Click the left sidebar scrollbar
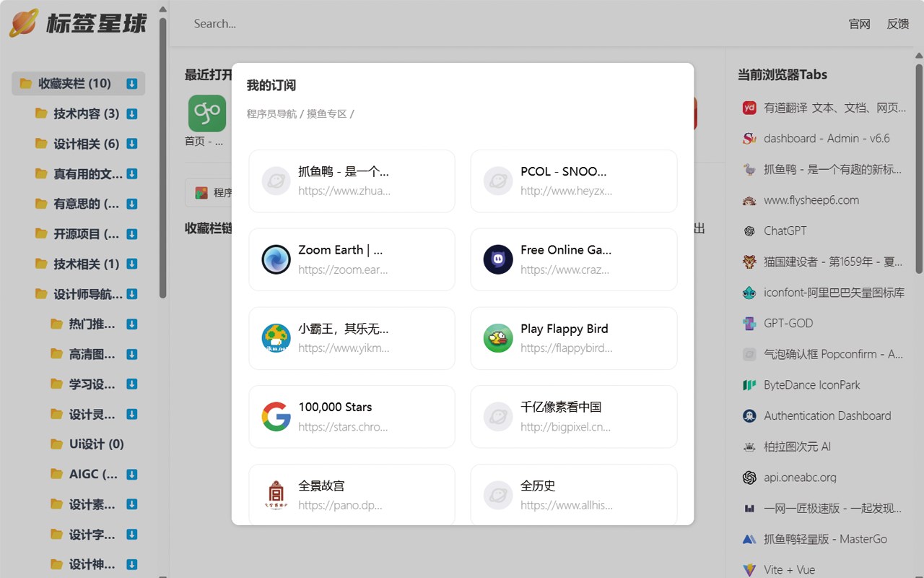This screenshot has width=924, height=578. [163, 158]
